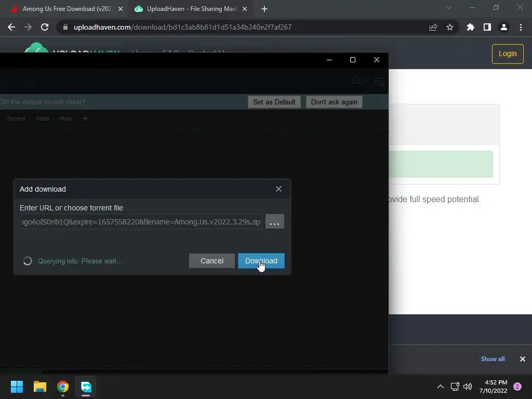The image size is (532, 399).
Task: Go forward in Chrome browser
Action: click(28, 27)
